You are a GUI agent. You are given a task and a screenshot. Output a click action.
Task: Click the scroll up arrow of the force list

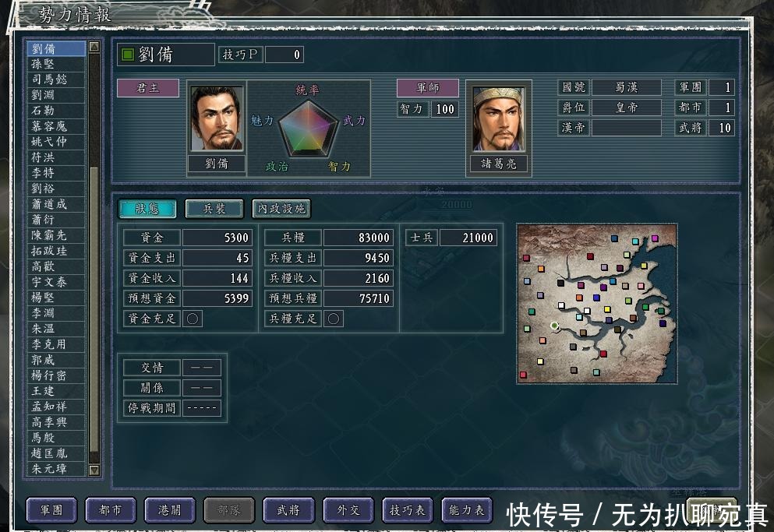[x=94, y=48]
